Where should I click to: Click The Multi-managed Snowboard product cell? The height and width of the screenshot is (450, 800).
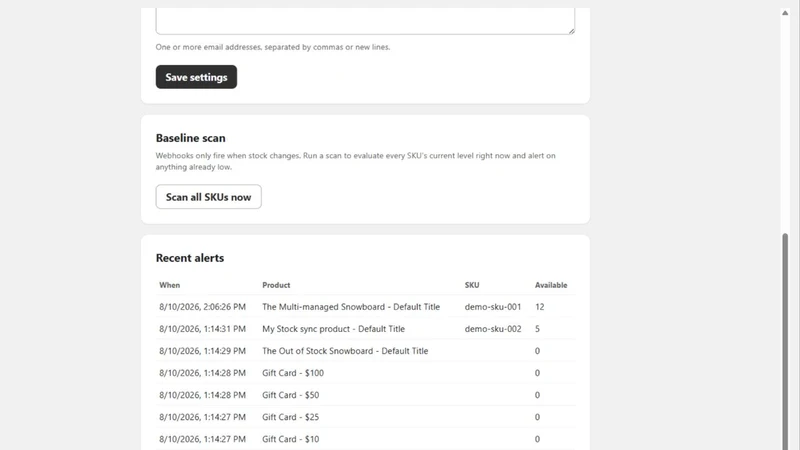point(351,307)
